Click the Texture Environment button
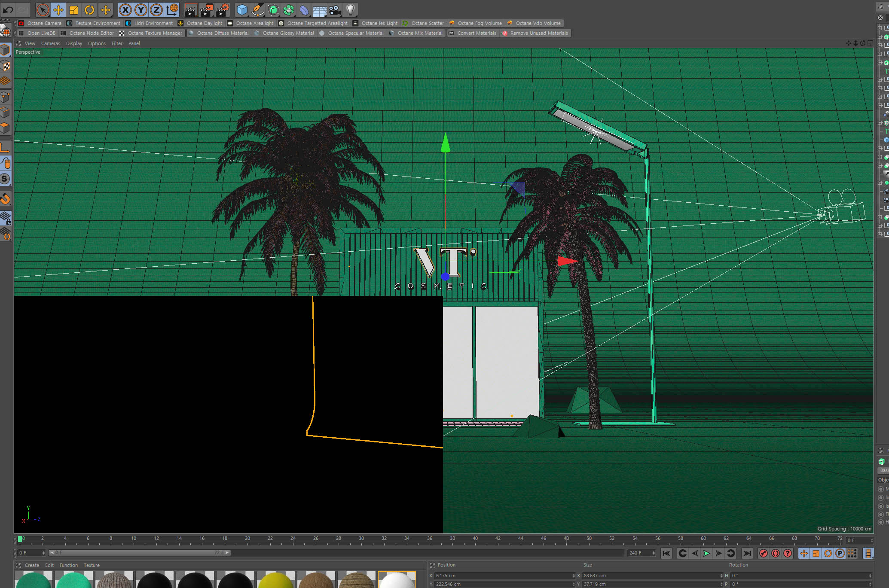The height and width of the screenshot is (588, 889). [94, 23]
